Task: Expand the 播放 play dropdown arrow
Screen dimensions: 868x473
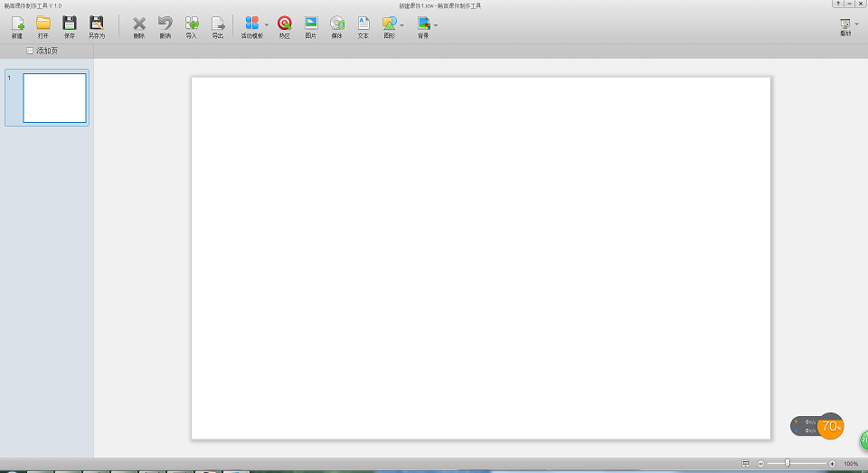Action: point(856,24)
